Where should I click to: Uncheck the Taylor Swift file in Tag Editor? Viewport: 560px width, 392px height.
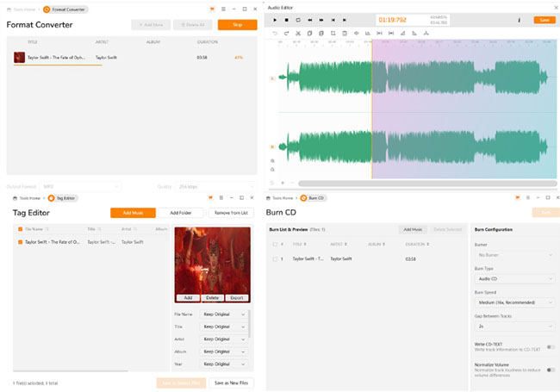pos(21,242)
